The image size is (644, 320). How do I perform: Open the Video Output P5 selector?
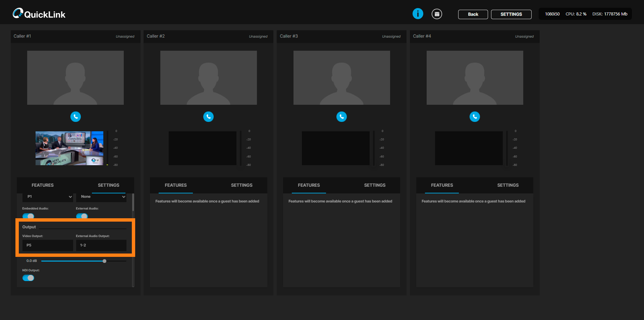point(48,245)
